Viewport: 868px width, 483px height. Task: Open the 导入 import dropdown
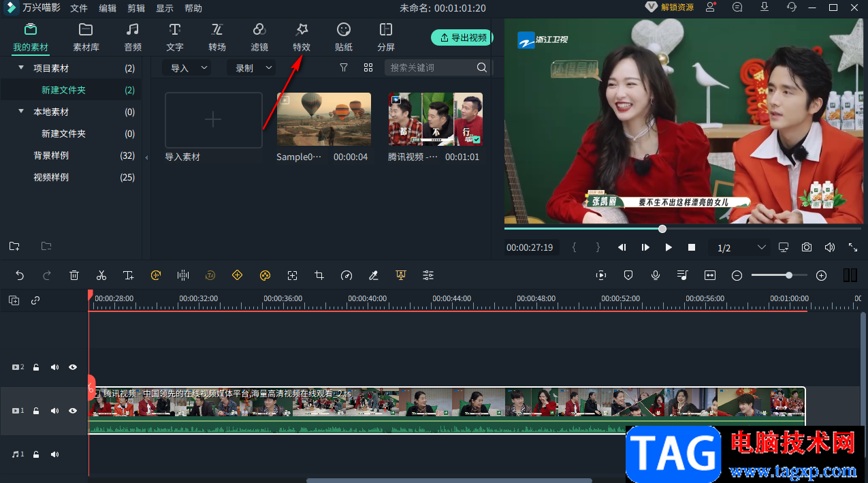tap(187, 68)
